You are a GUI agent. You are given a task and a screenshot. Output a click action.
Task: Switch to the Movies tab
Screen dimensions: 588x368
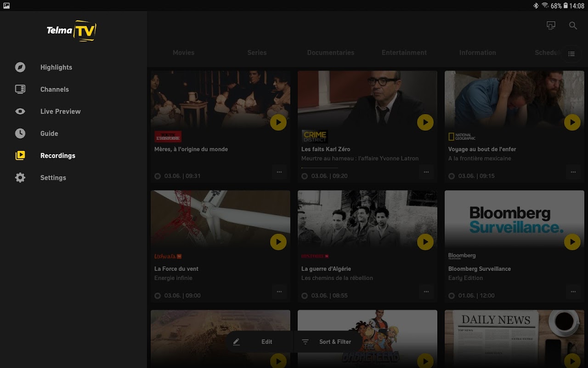point(184,53)
